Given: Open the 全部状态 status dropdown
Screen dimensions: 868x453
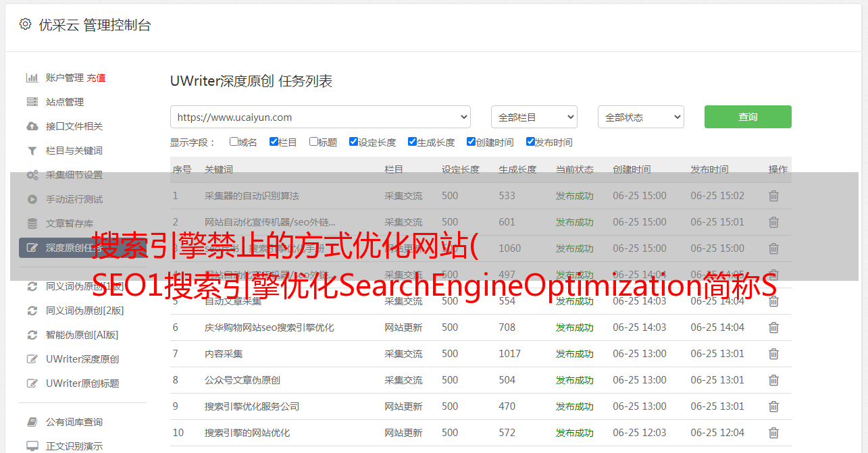Looking at the screenshot, I should (640, 117).
